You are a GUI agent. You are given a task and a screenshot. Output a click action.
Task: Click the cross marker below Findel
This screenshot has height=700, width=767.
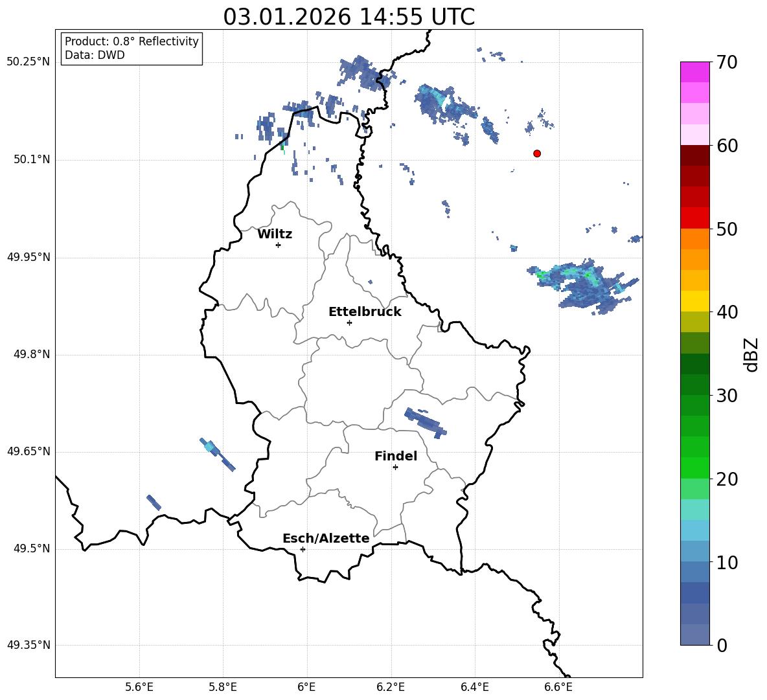pos(395,468)
